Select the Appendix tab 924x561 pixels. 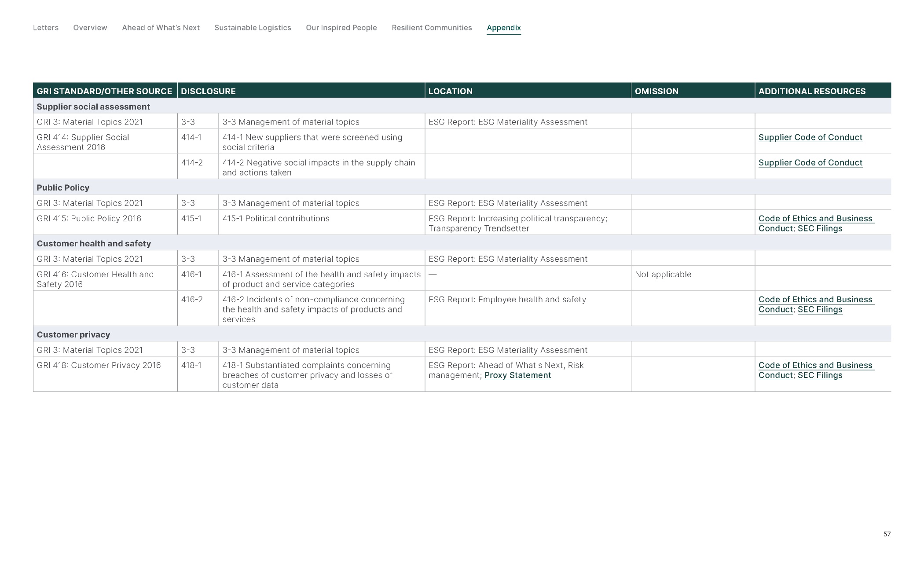coord(504,28)
